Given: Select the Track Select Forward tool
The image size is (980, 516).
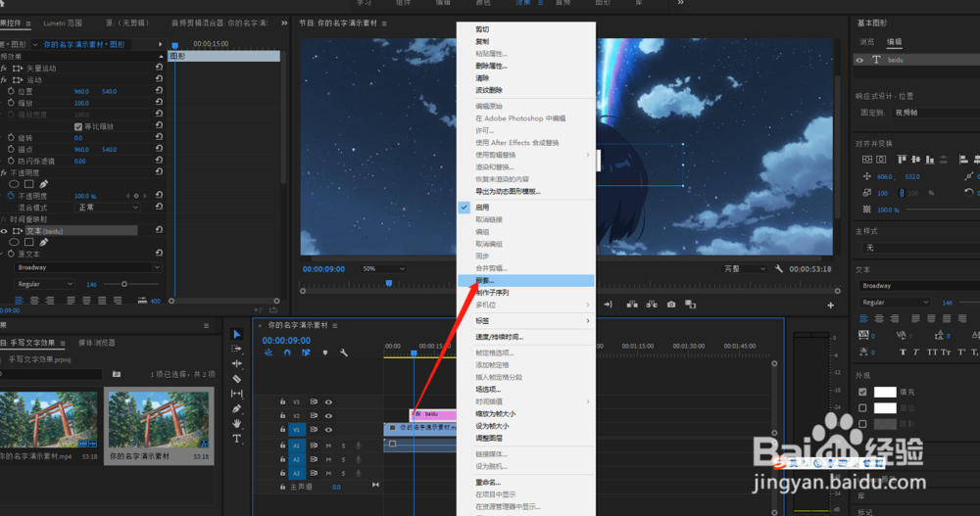Looking at the screenshot, I should 236,349.
